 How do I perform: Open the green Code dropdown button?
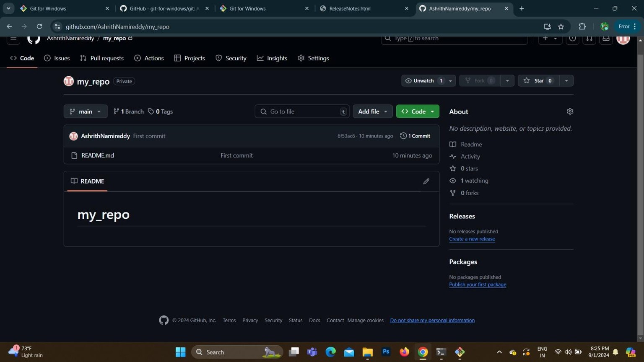pyautogui.click(x=418, y=111)
